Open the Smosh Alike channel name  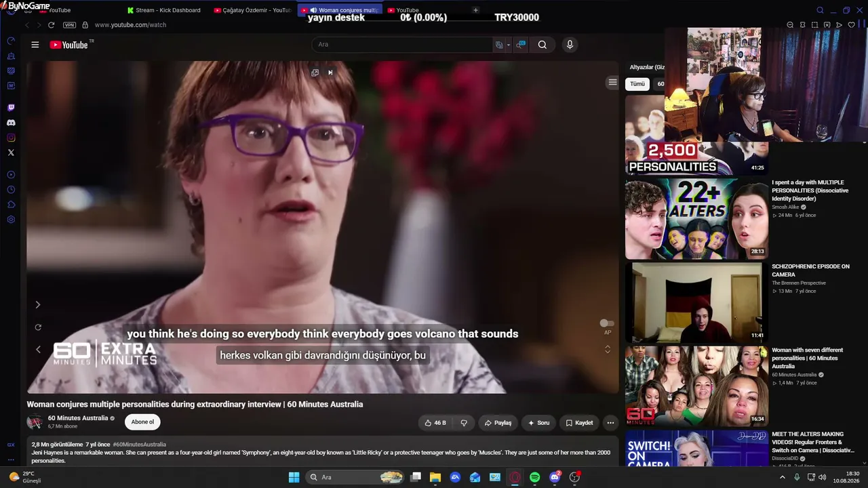point(785,207)
